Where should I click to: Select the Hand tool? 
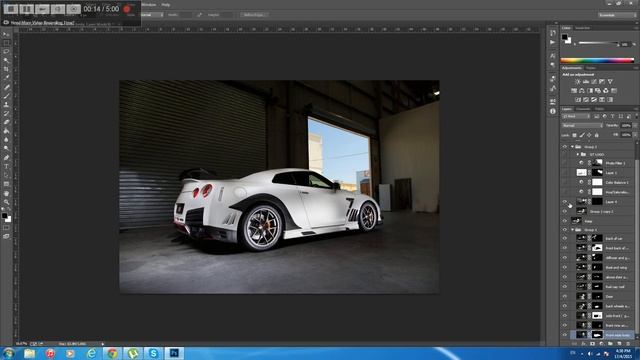(6, 193)
